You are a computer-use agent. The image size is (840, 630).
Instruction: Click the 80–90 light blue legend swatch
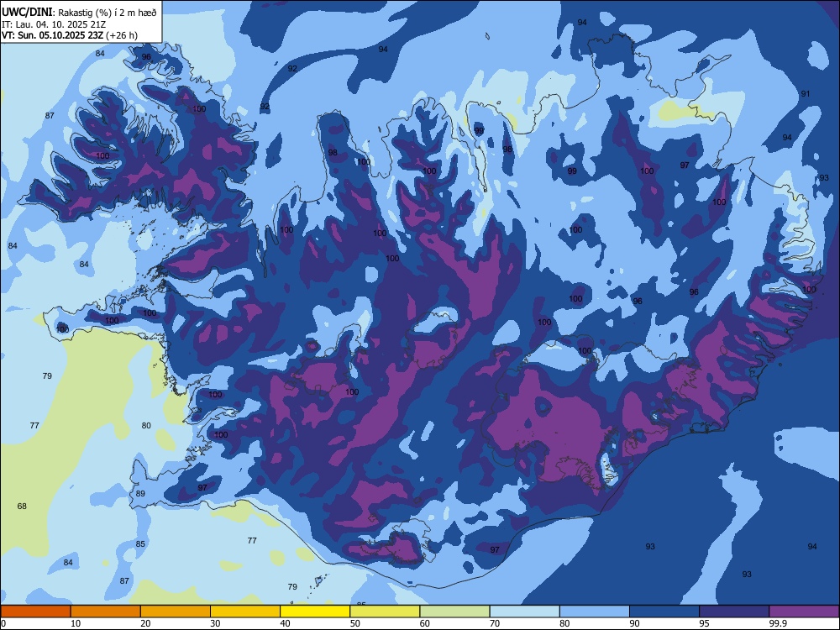pos(595,612)
